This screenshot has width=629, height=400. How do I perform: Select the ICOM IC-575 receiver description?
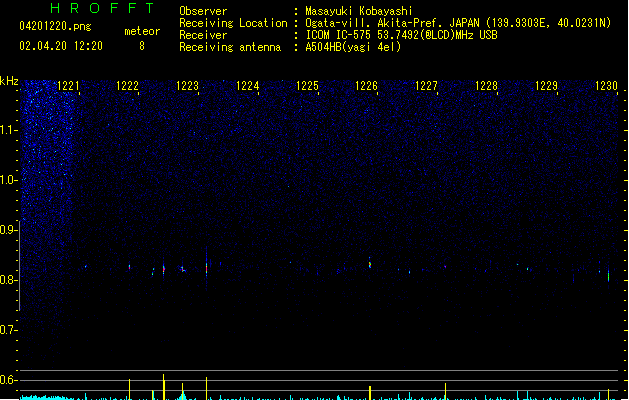coord(402,35)
